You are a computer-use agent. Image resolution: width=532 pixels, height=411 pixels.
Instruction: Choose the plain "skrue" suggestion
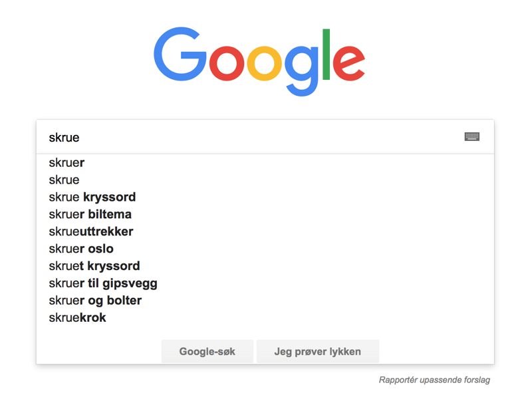coord(64,180)
